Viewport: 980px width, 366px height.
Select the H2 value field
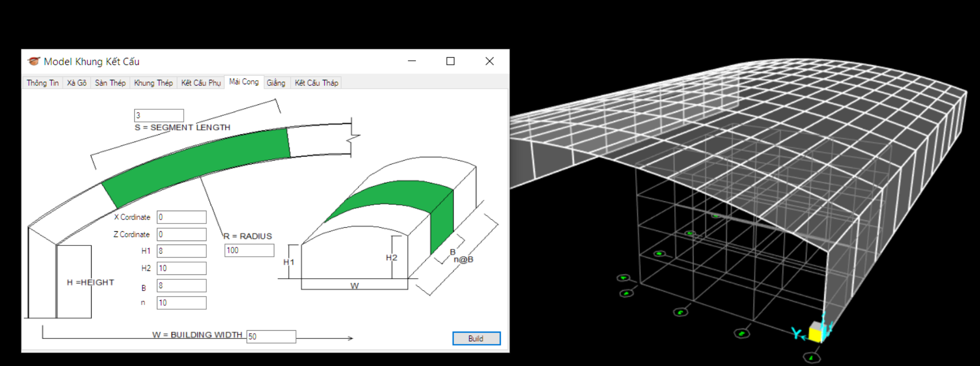[x=181, y=268]
